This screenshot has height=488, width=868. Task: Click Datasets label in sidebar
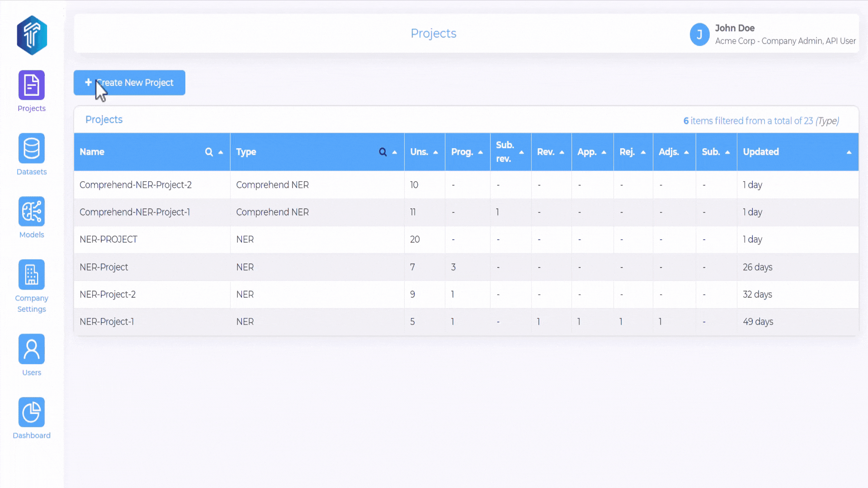pyautogui.click(x=32, y=172)
